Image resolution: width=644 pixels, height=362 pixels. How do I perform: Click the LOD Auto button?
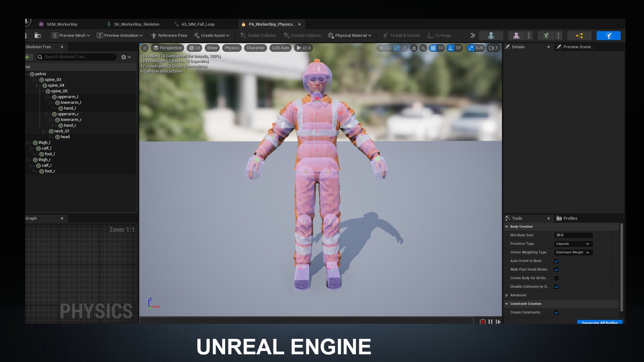tap(280, 48)
